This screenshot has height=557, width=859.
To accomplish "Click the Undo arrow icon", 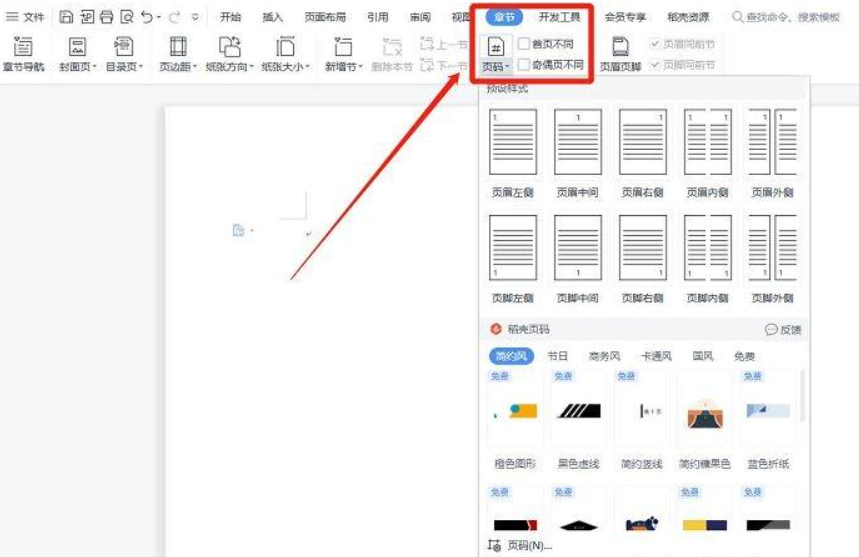I will 146,17.
